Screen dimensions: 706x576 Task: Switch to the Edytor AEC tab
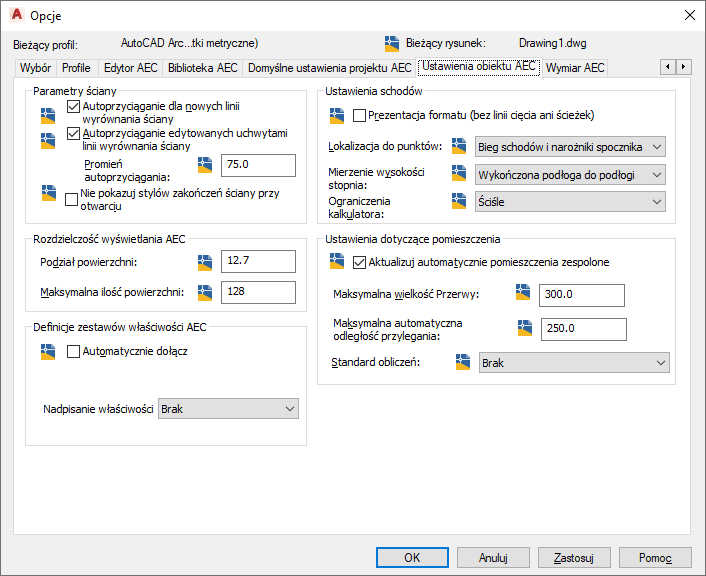pos(131,68)
